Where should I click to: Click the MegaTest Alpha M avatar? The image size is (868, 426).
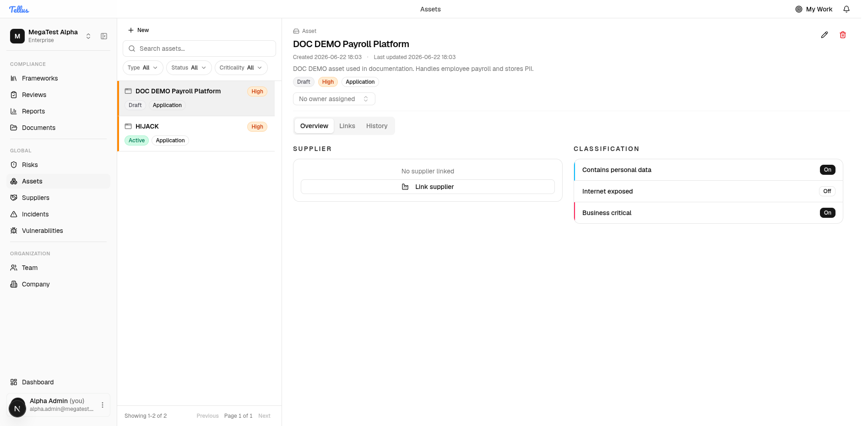tap(17, 36)
